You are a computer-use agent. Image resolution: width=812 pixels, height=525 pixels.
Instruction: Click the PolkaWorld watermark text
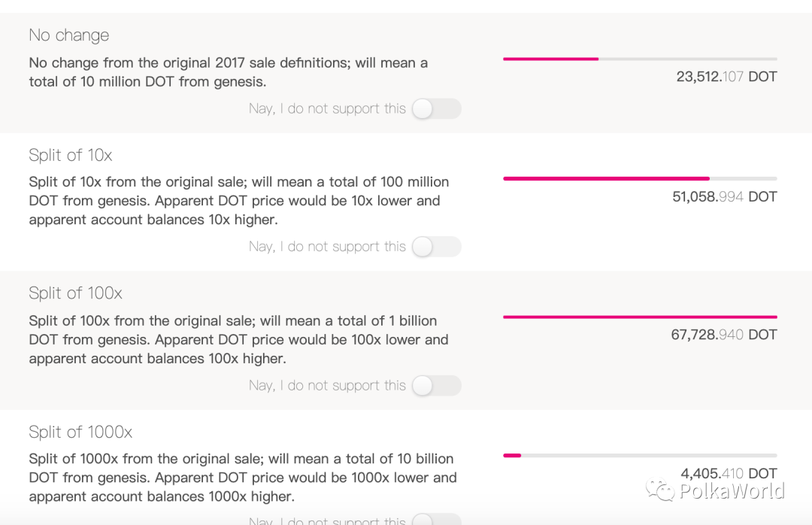732,491
